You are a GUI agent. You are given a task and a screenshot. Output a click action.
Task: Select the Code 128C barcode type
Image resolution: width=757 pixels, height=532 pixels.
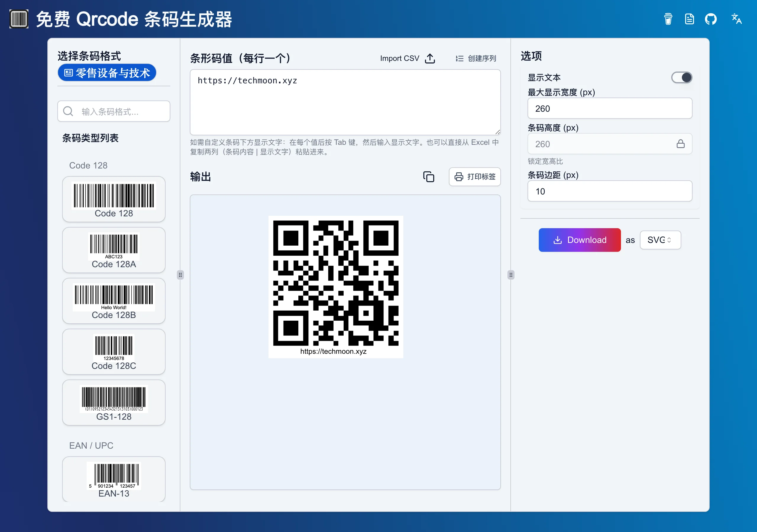coord(114,351)
